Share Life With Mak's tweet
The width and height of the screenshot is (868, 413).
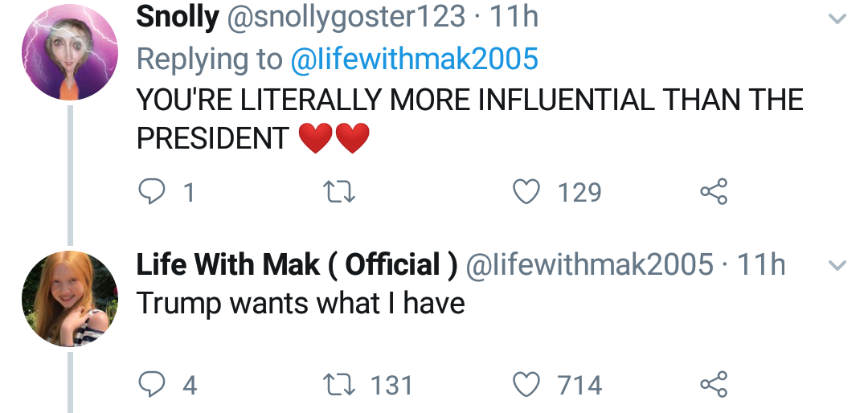pyautogui.click(x=714, y=385)
